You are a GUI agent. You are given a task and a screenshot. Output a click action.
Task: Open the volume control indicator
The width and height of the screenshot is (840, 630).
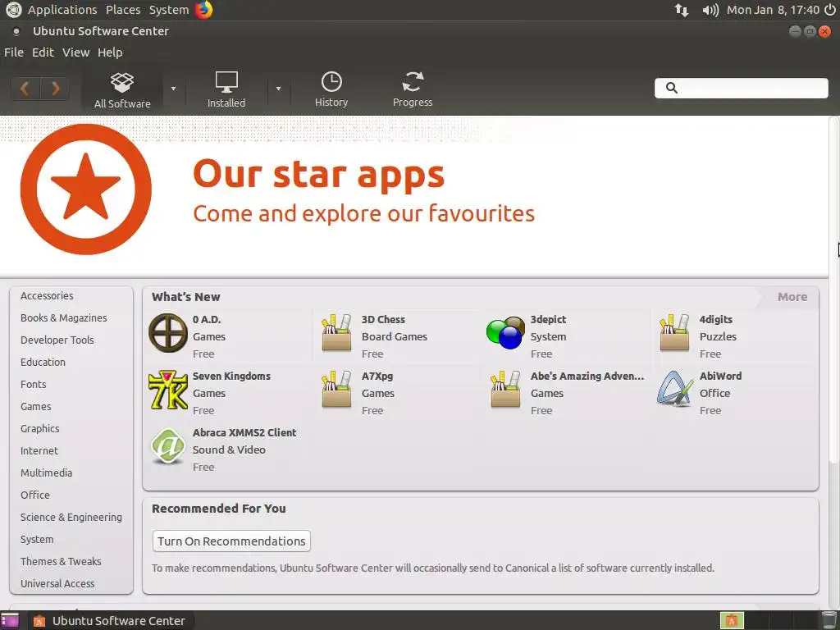710,10
